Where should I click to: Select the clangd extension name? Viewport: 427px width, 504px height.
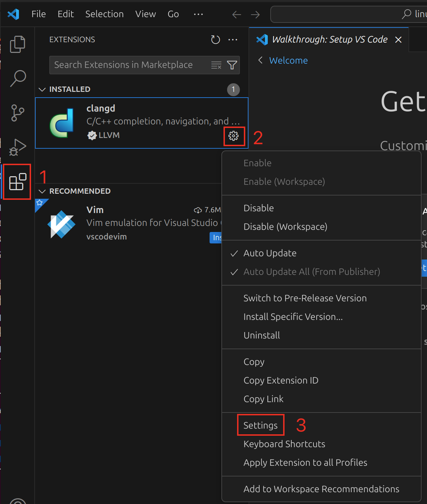click(101, 108)
